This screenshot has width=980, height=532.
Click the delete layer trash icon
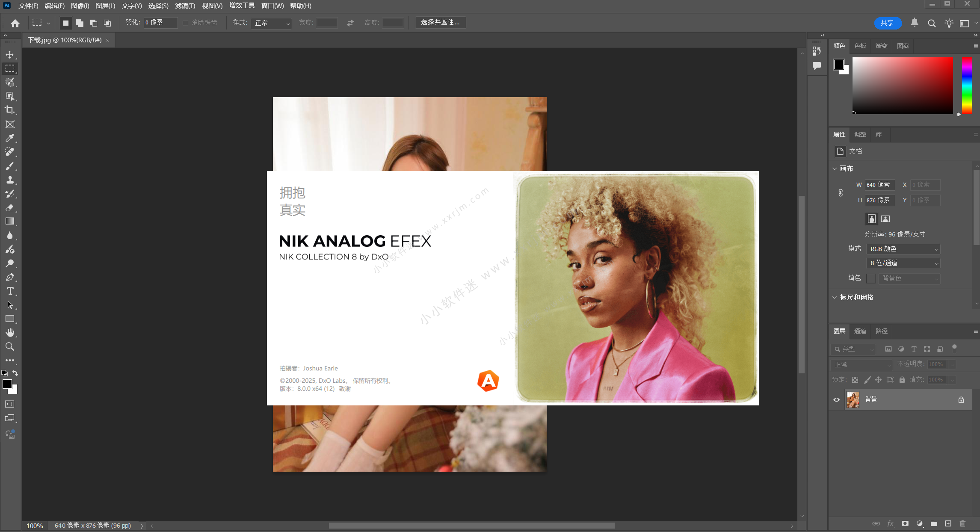pyautogui.click(x=962, y=523)
